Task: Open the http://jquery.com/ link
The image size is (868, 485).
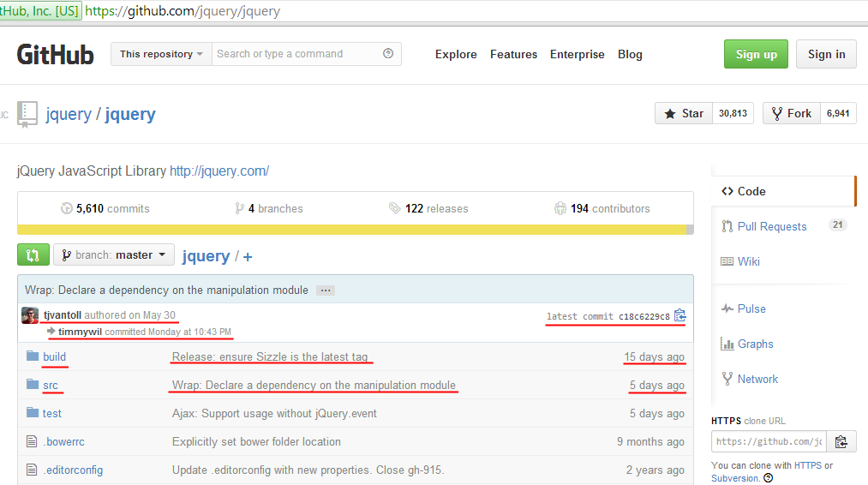Action: pos(219,171)
